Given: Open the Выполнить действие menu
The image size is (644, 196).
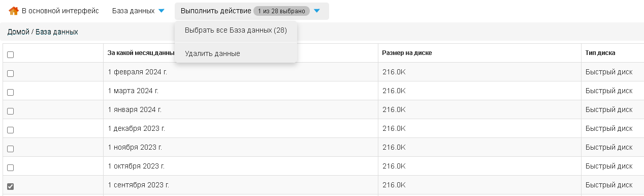Looking at the screenshot, I should pyautogui.click(x=216, y=11).
